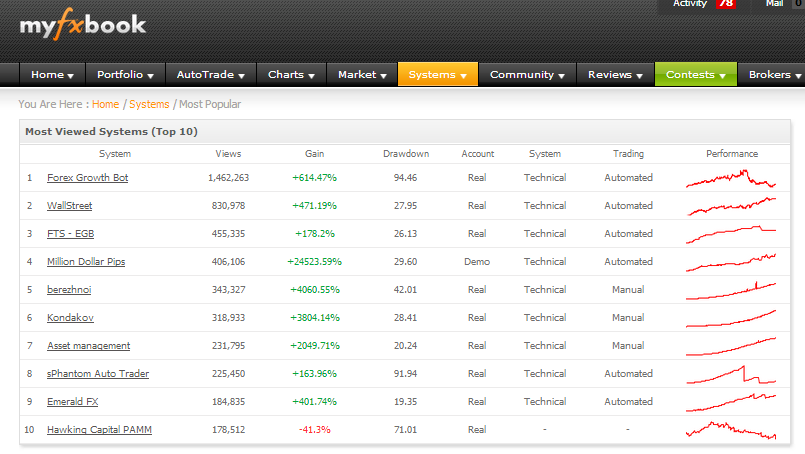
Task: Select gain value +614.47%
Action: click(314, 178)
